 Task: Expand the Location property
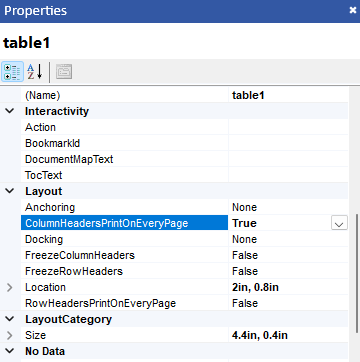(x=10, y=287)
